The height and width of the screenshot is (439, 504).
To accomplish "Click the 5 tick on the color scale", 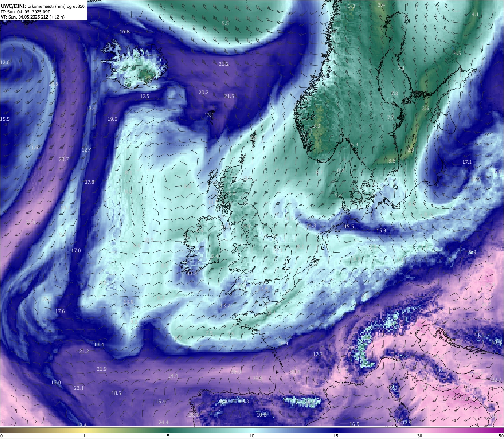I will tap(168, 436).
